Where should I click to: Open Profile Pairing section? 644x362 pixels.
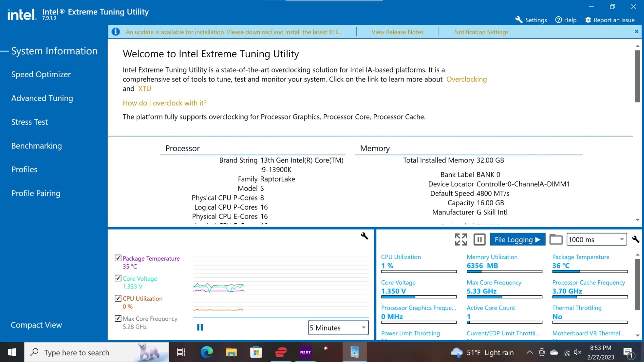[x=36, y=193]
